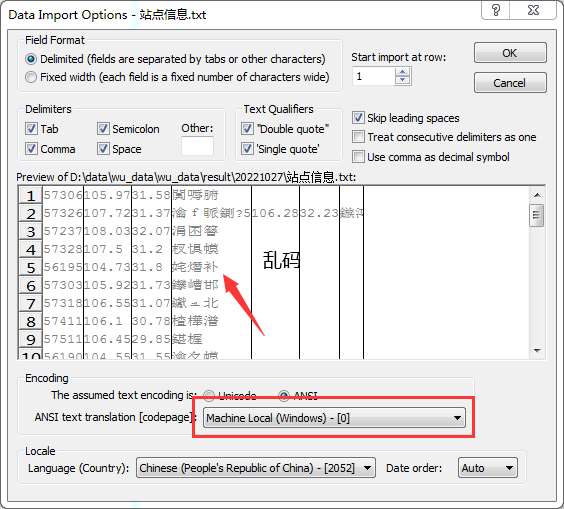Click the Cancel button
The width and height of the screenshot is (564, 509).
point(510,83)
